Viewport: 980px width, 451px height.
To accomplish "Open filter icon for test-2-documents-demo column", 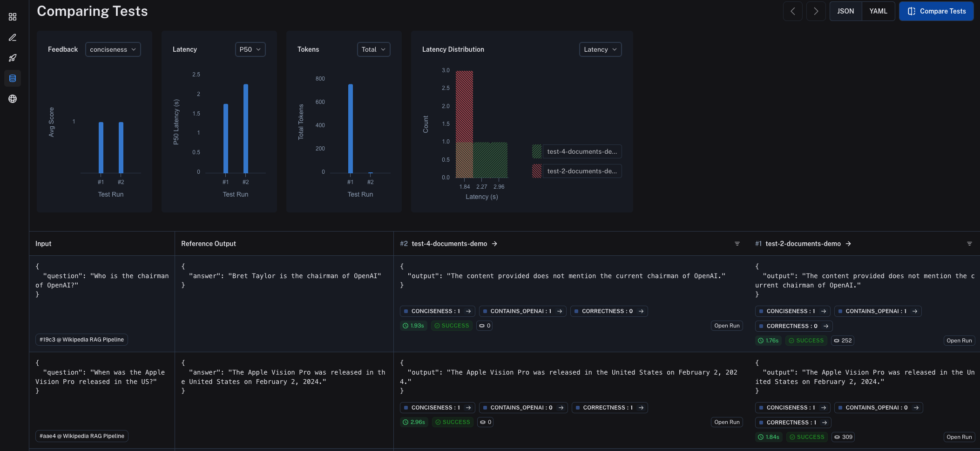I will [969, 244].
